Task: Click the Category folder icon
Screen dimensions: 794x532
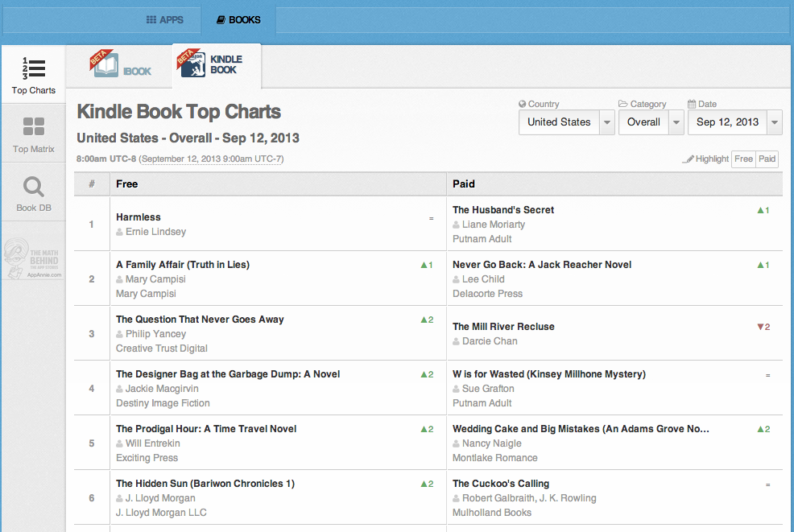Action: point(622,104)
